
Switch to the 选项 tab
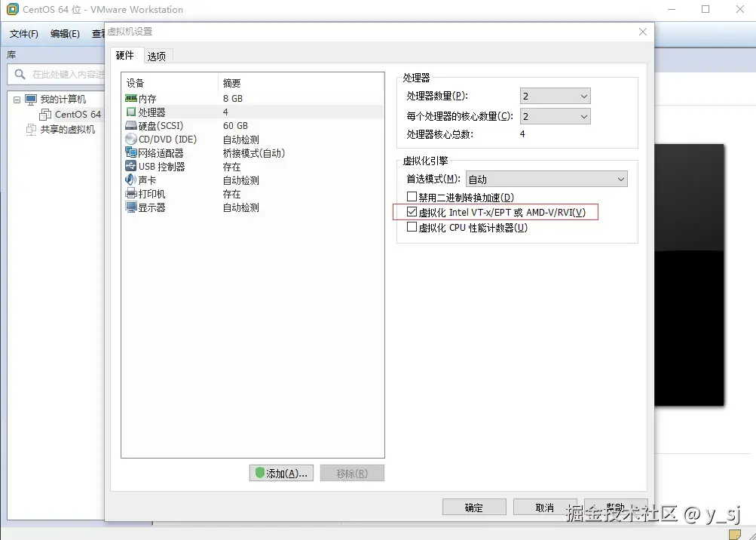pos(157,57)
